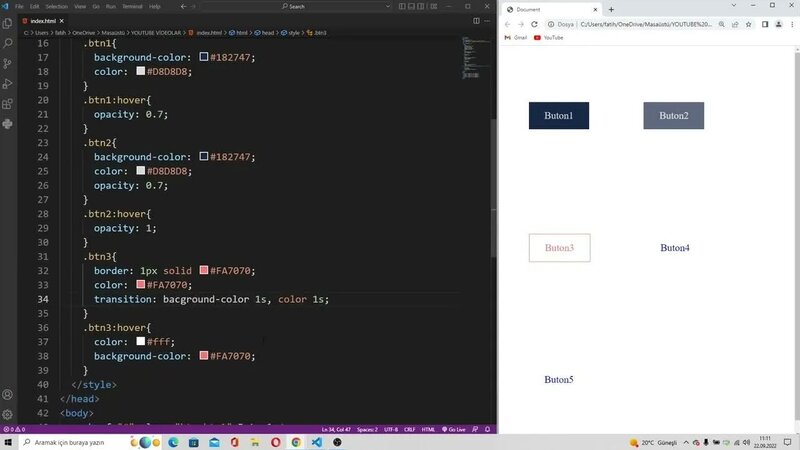Open the #D8D8D8 swatch on line 18

pyautogui.click(x=140, y=71)
